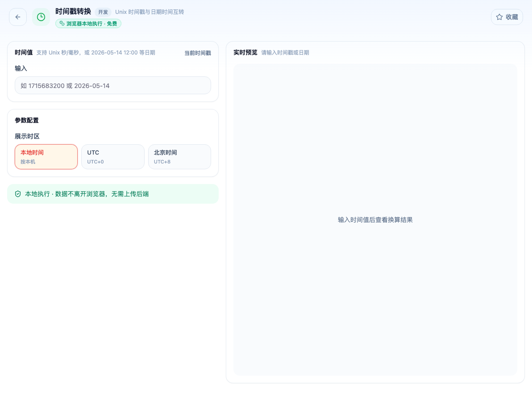Click the 展示时区 label

(x=27, y=136)
